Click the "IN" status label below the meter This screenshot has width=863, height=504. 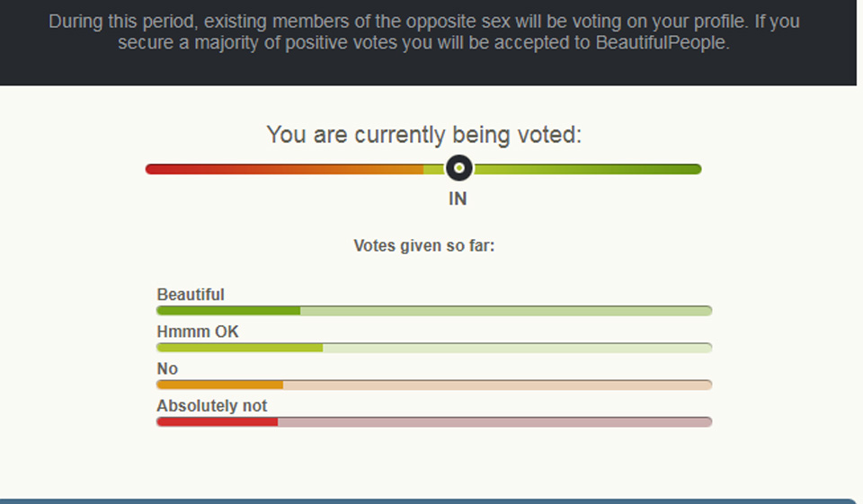coord(458,199)
